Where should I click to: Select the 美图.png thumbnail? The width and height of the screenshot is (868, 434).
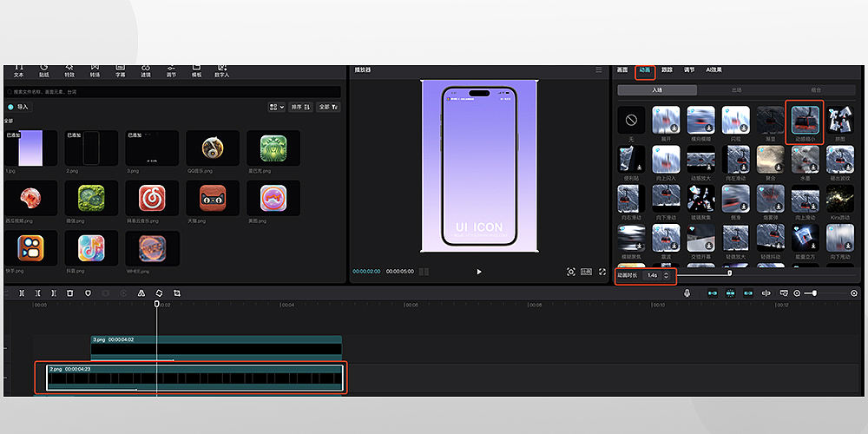(273, 198)
